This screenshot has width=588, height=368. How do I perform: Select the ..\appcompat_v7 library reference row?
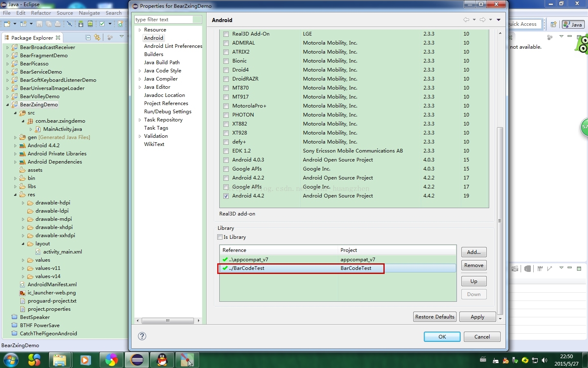338,259
